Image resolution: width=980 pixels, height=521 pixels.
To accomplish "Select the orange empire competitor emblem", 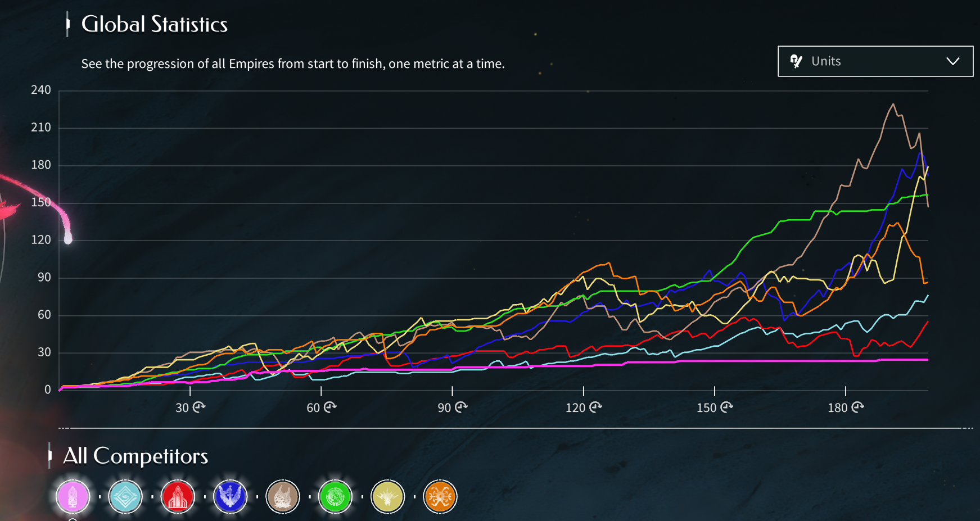I will click(x=440, y=497).
